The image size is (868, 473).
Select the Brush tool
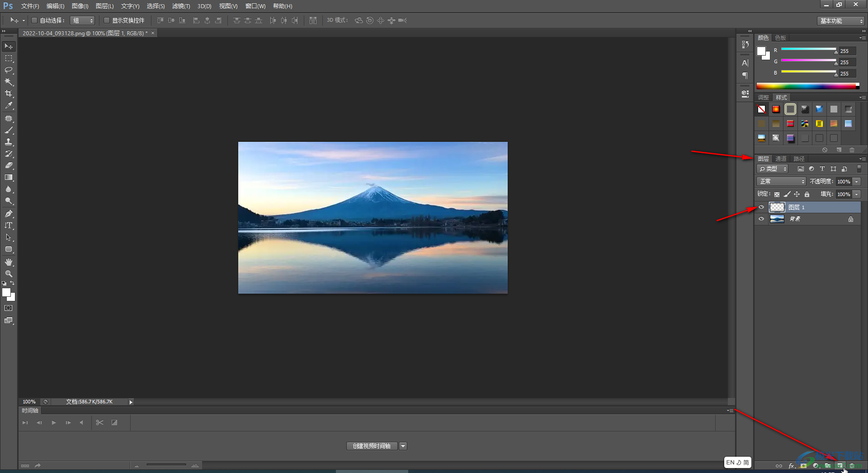9,131
